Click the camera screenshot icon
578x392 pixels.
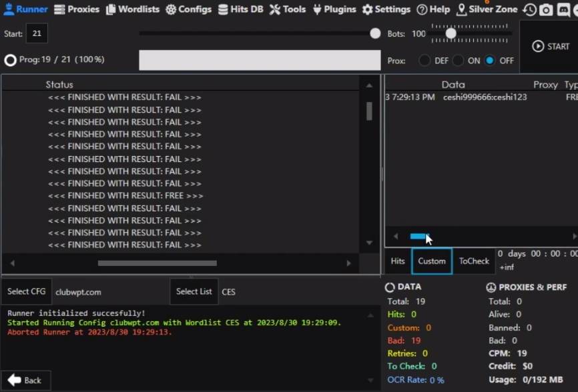coord(546,10)
